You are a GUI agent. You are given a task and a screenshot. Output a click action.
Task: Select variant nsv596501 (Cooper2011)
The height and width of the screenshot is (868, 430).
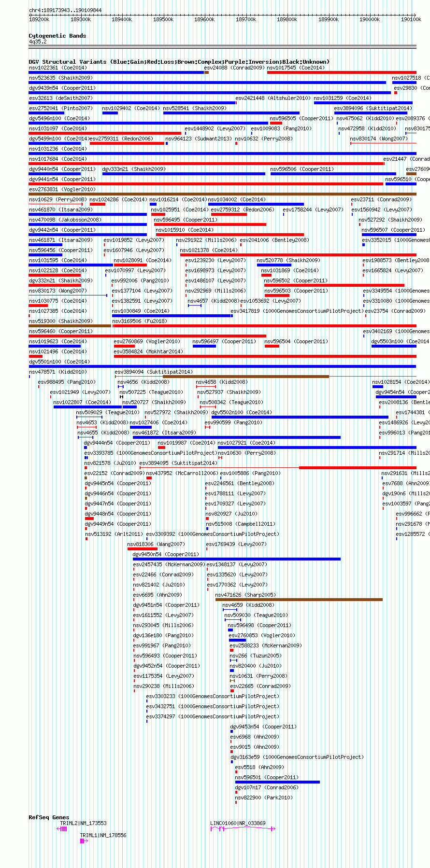pos(267,777)
